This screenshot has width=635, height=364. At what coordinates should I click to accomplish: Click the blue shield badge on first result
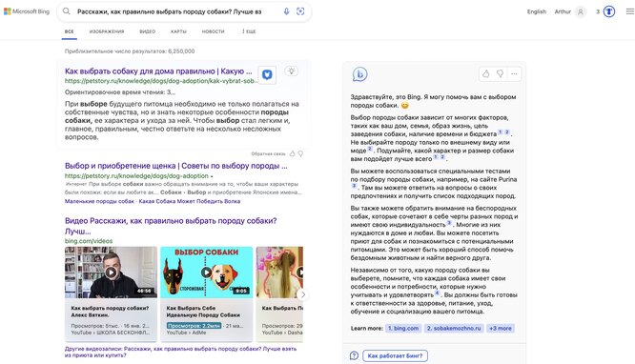pos(267,75)
